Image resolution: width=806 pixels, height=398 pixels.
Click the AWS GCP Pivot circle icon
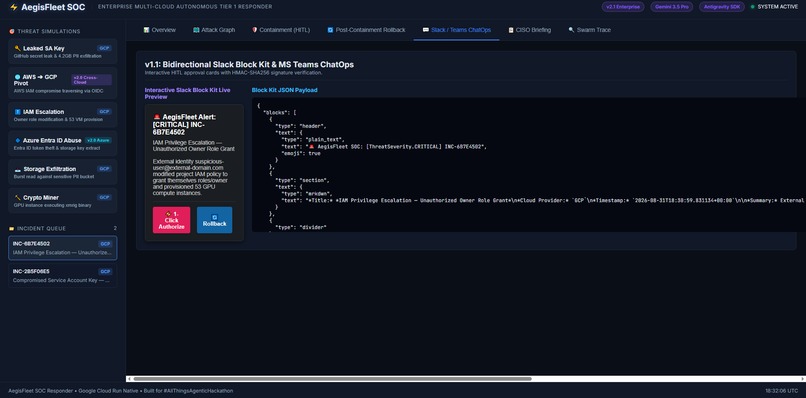[17, 77]
